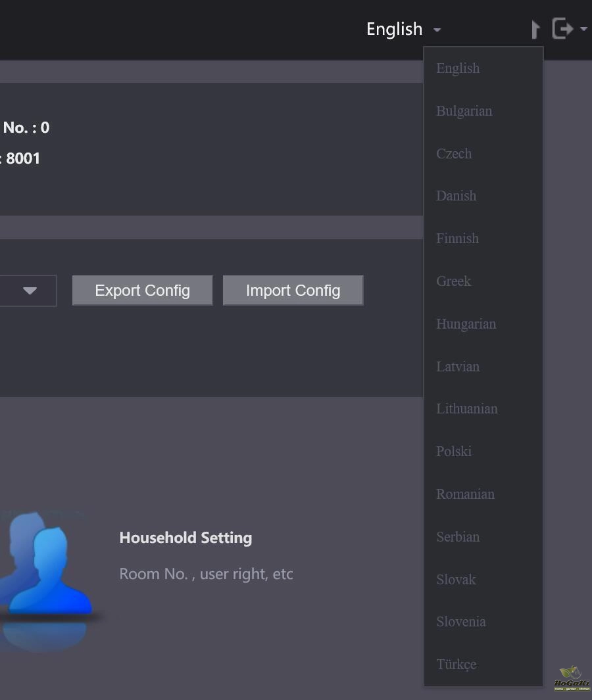Pick Lithuanian from the language list
This screenshot has width=592, height=700.
466,409
